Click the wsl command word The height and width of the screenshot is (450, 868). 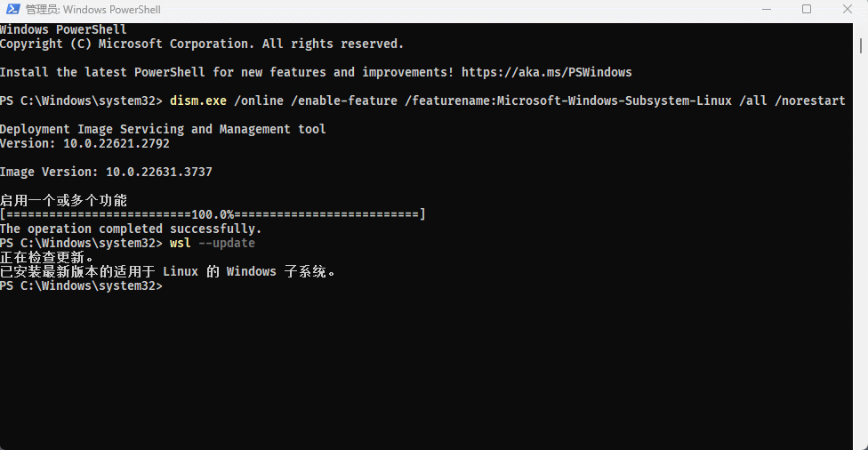[180, 243]
